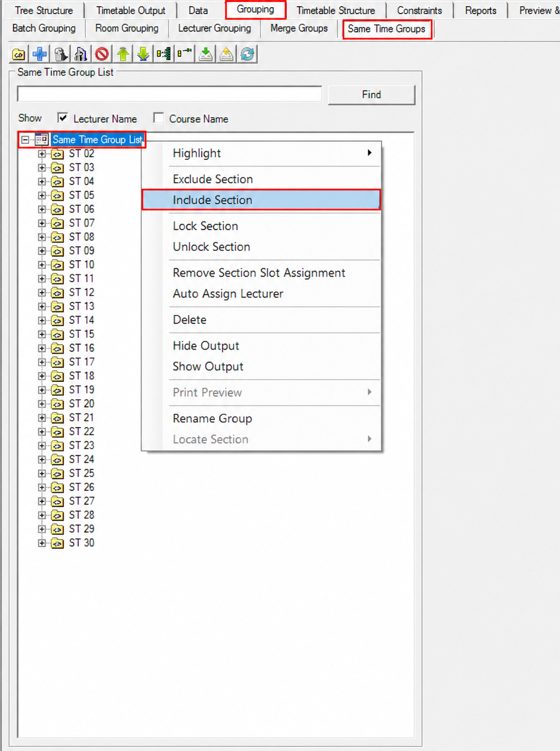Collapse the Same Time Group List root node
The height and width of the screenshot is (751, 560).
[x=25, y=140]
